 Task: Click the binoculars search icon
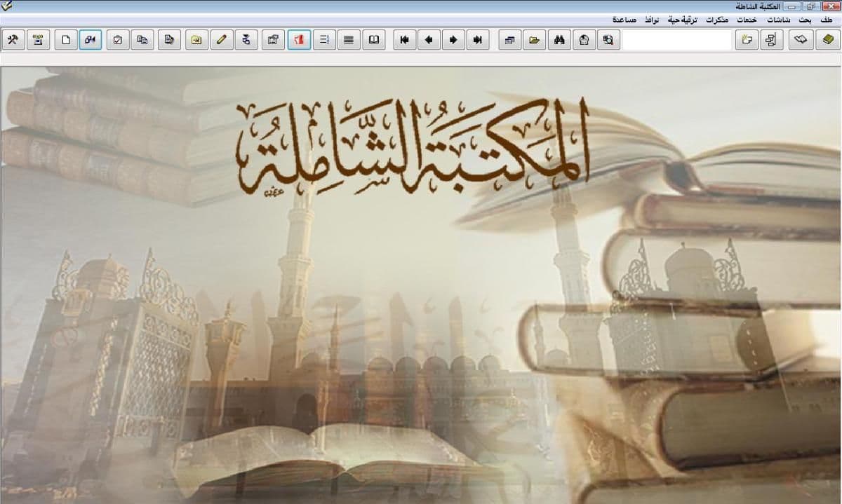tap(559, 40)
